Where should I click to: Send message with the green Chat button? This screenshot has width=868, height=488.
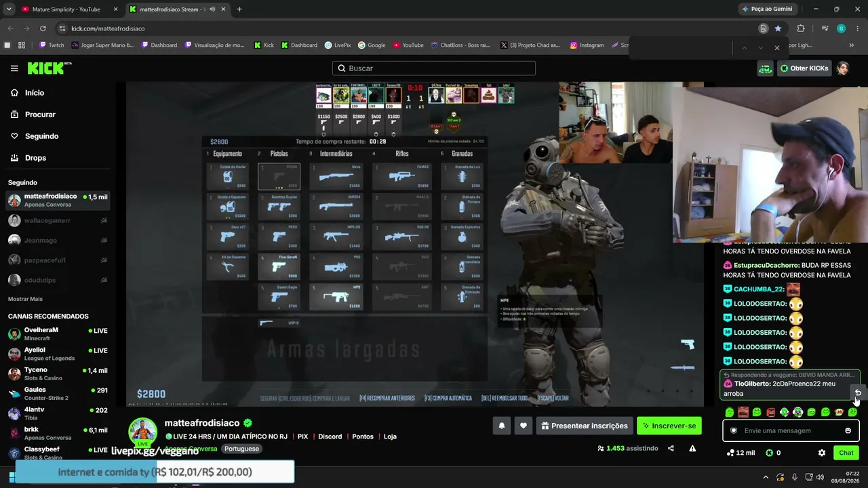[x=846, y=453]
